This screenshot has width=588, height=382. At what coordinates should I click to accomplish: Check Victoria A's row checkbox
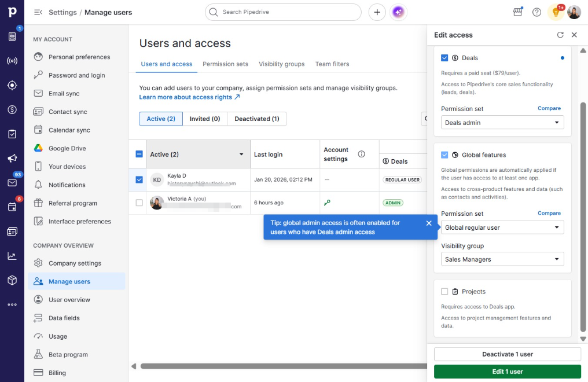click(139, 203)
